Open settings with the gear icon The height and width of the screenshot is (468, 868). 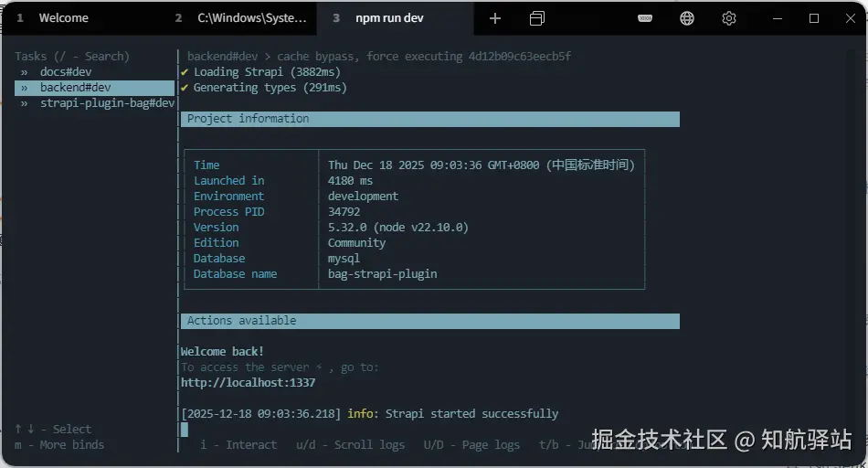729,18
